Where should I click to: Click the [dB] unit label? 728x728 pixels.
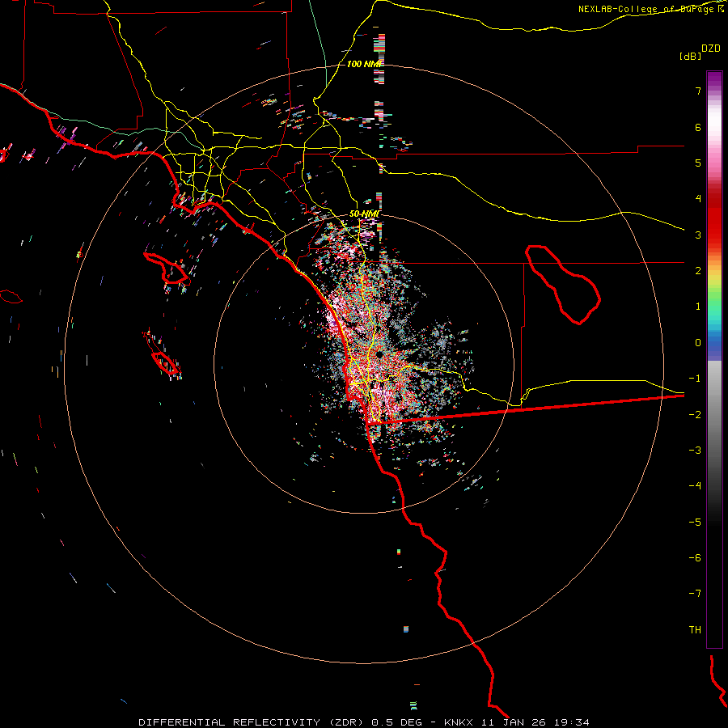point(690,56)
